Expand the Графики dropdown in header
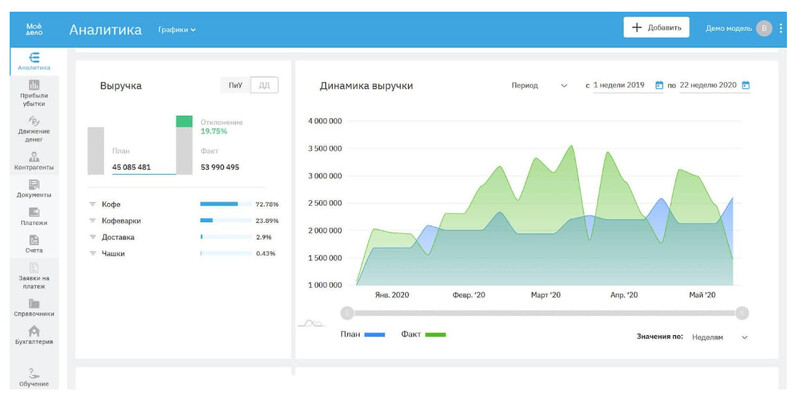 pos(177,29)
